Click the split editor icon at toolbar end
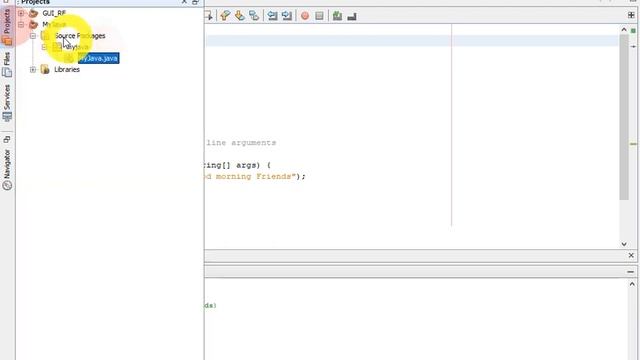Screen dimensions: 640x360 click(x=631, y=15)
